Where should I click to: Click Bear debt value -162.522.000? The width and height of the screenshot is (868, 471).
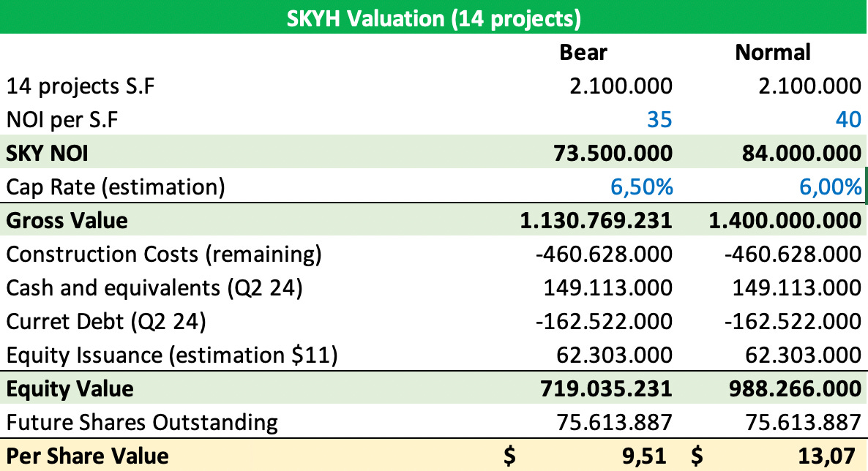(604, 322)
